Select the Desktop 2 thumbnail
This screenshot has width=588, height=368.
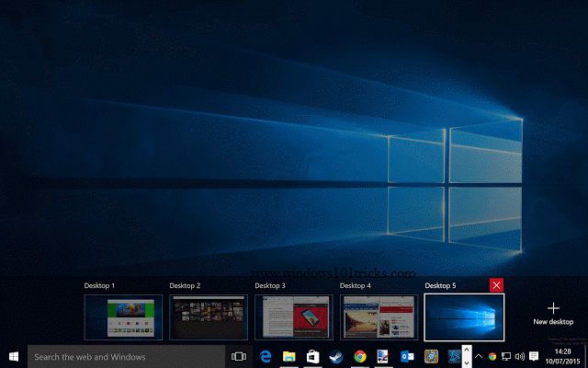tap(209, 317)
